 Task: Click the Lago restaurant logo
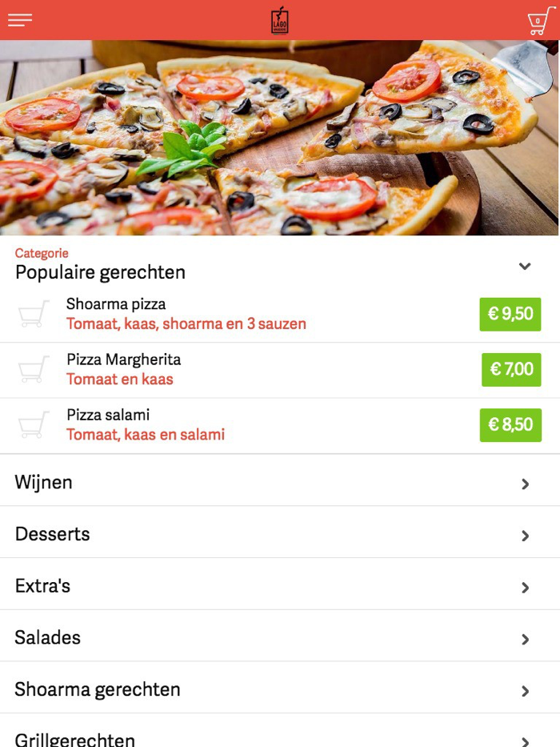(x=279, y=21)
